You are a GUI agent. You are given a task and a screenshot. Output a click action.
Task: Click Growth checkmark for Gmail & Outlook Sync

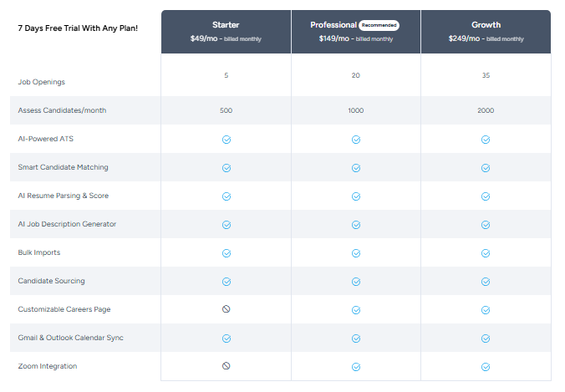pos(486,339)
